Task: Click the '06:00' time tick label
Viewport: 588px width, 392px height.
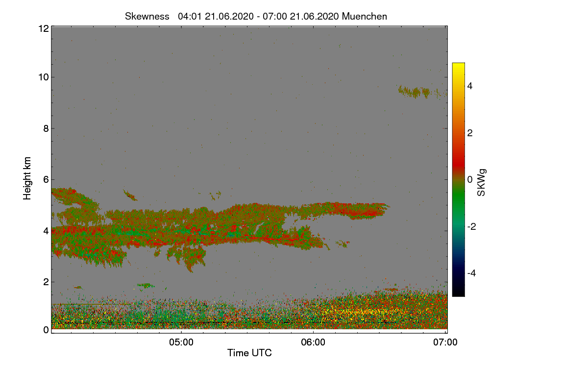Action: pyautogui.click(x=313, y=343)
